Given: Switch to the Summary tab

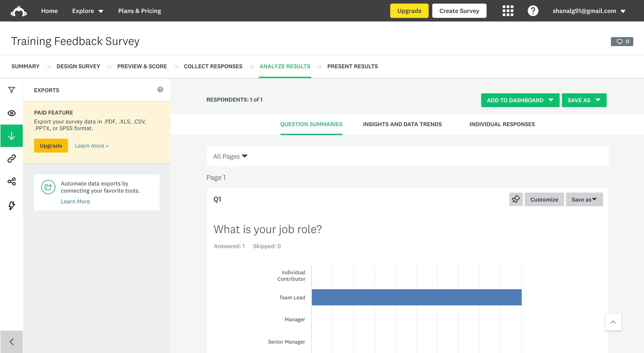Looking at the screenshot, I should click(x=25, y=66).
